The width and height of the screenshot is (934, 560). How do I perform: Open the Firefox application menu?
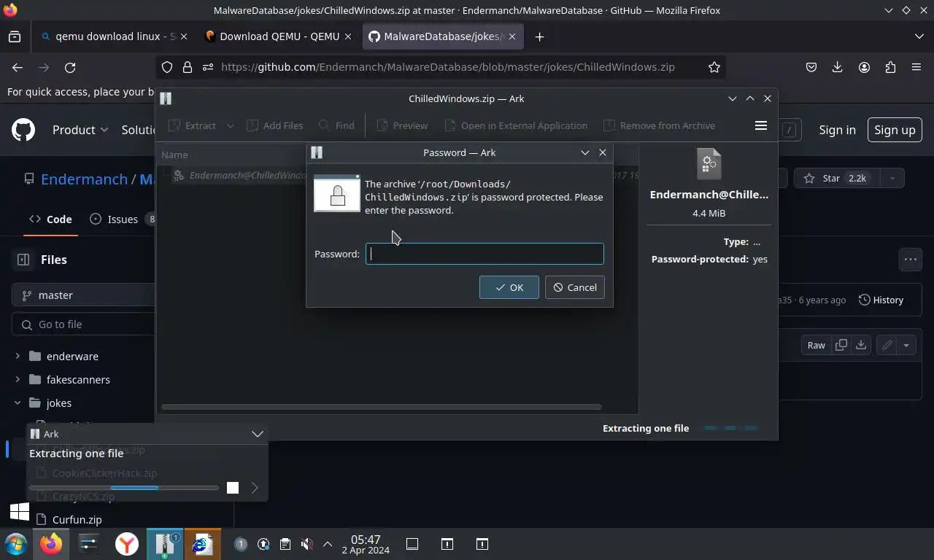[916, 67]
